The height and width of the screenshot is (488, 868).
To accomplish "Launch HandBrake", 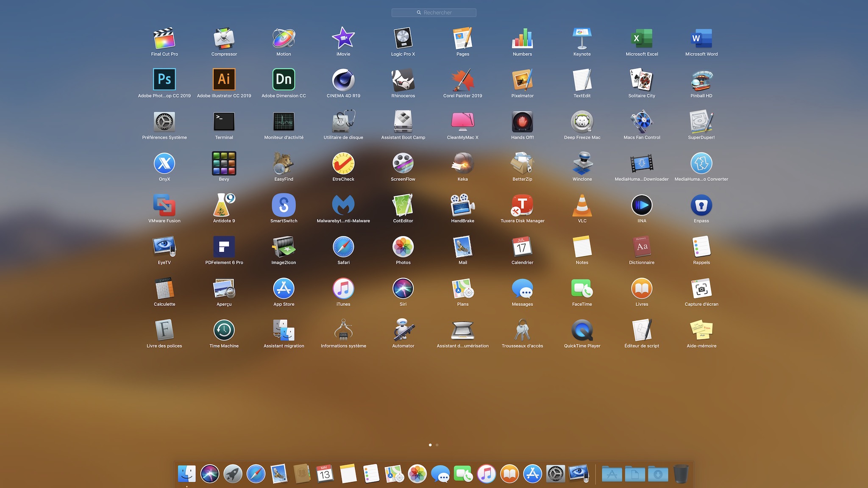I will click(463, 205).
